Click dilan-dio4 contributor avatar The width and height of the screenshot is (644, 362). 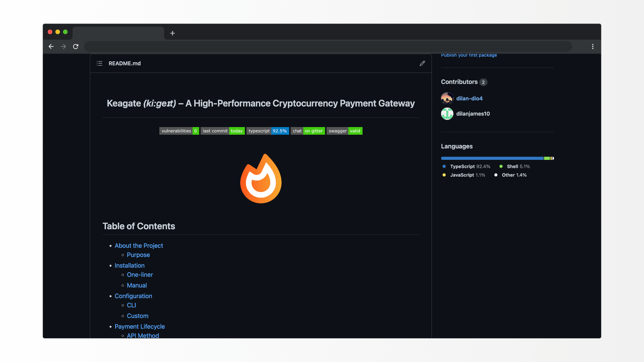[x=447, y=99]
